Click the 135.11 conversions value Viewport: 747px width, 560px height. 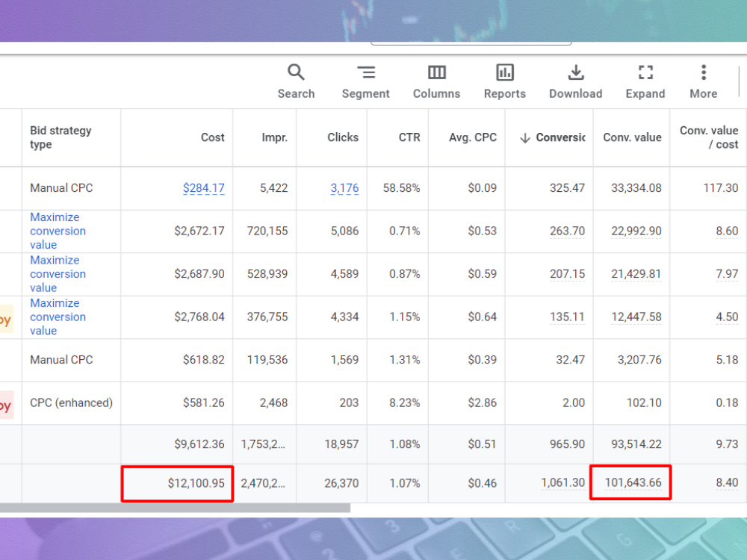pyautogui.click(x=567, y=317)
